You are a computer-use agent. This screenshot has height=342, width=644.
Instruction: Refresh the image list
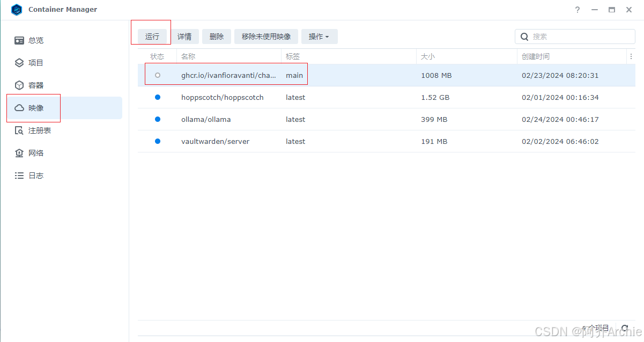625,328
